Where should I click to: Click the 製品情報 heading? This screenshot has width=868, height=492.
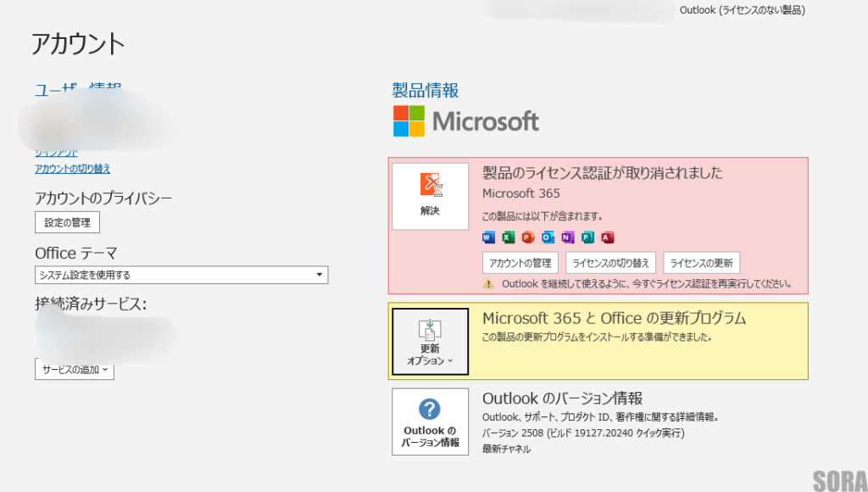tap(426, 90)
